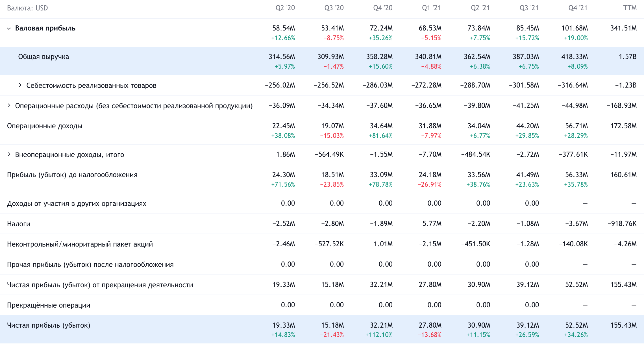Click the Операционные доходы row label
644x344 pixels.
(45, 126)
